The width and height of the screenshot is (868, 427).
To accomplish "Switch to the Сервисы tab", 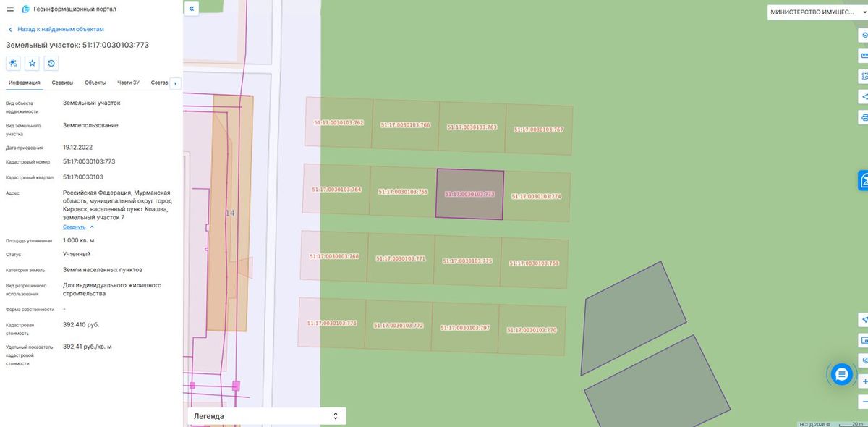I will coord(62,83).
